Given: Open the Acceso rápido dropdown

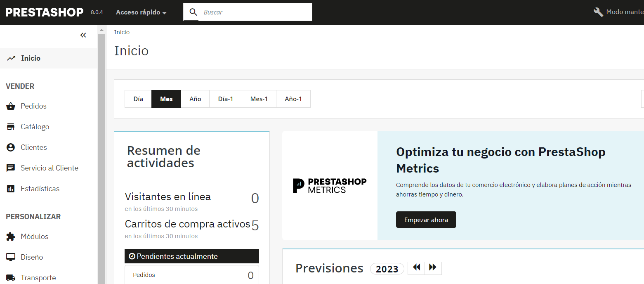Looking at the screenshot, I should click(x=141, y=12).
